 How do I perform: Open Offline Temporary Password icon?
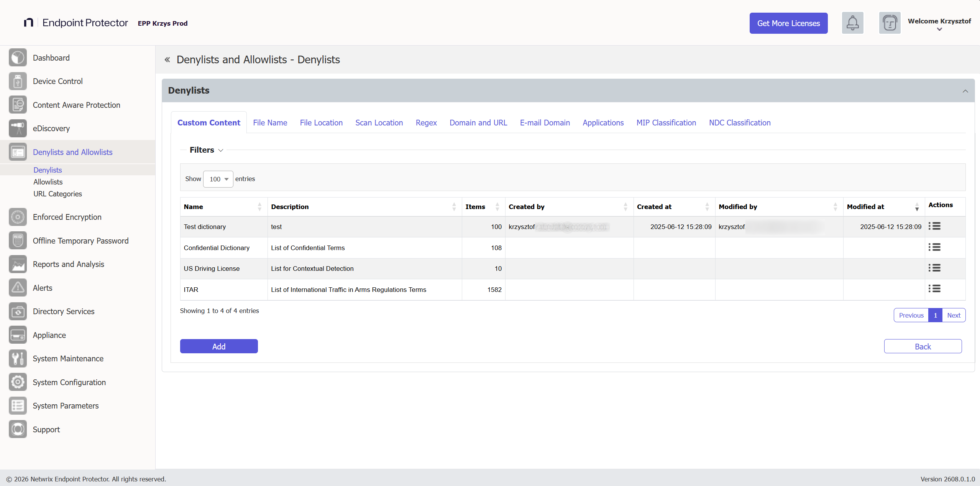pyautogui.click(x=18, y=241)
